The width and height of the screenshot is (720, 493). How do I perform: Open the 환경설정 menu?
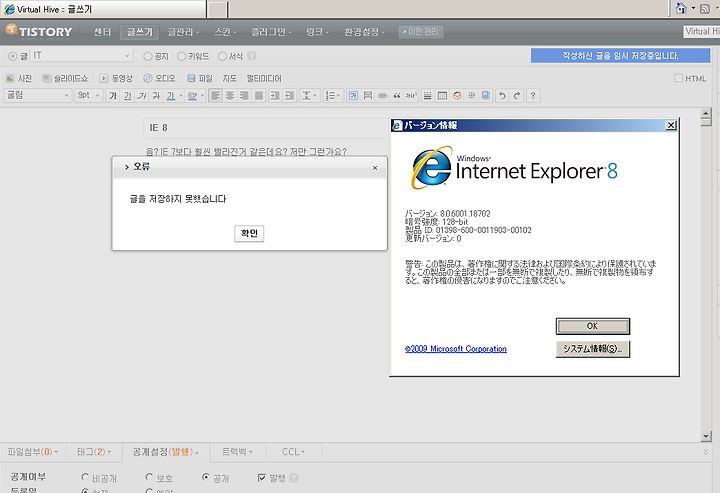tap(364, 32)
